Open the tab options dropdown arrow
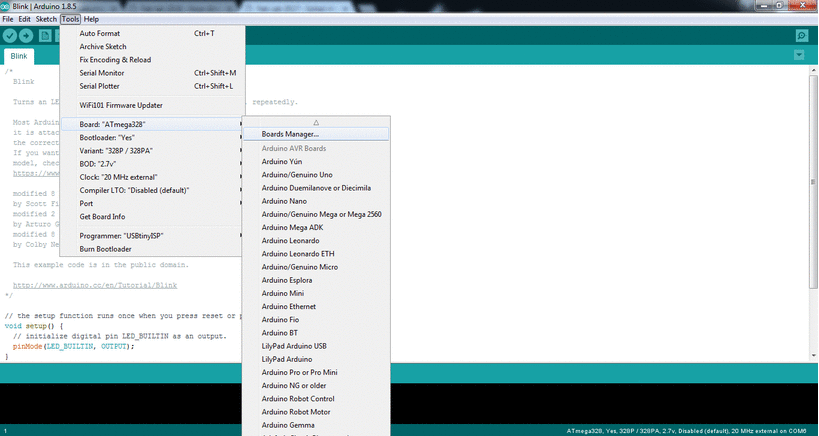 [x=799, y=55]
